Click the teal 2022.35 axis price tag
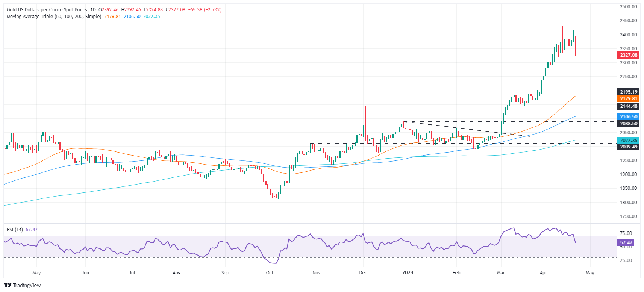This screenshot has width=644, height=292. (628, 141)
